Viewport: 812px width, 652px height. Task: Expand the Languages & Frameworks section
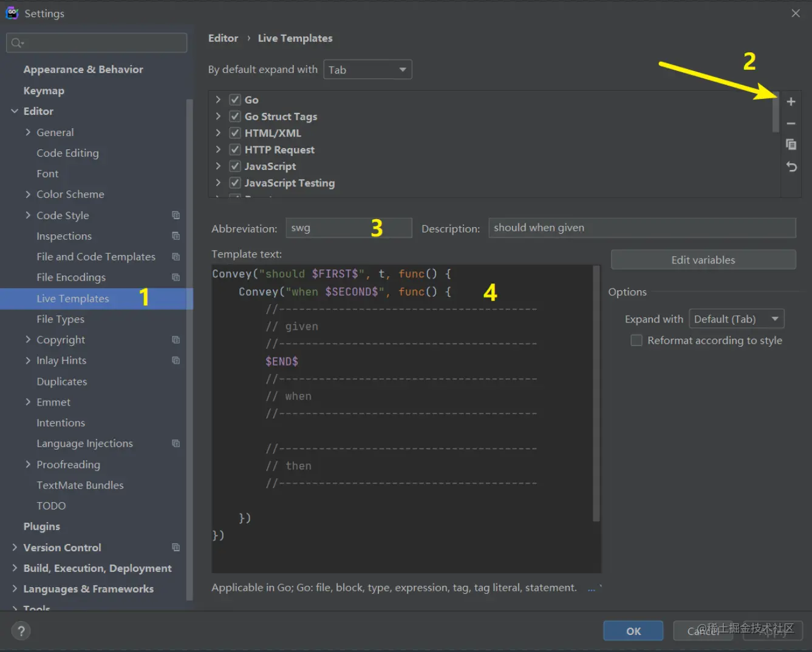[x=15, y=588]
